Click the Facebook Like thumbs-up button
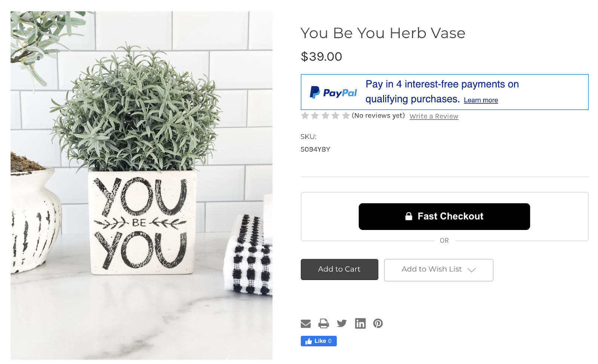The height and width of the screenshot is (364, 598). 318,341
